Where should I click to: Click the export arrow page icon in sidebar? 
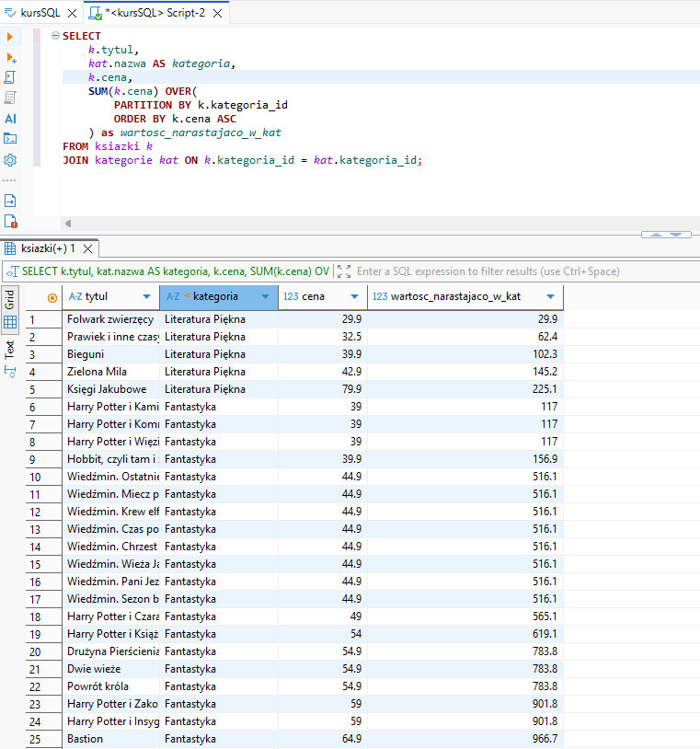point(10,200)
